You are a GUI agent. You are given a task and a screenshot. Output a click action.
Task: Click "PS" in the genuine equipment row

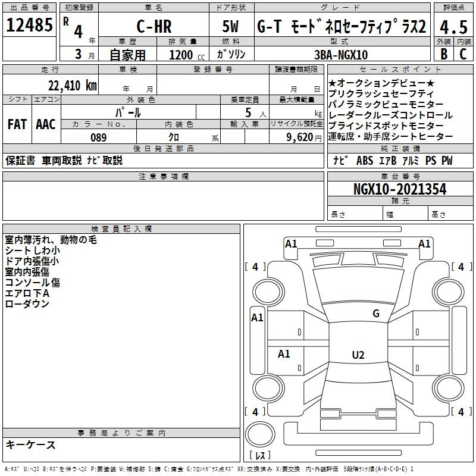coord(430,160)
